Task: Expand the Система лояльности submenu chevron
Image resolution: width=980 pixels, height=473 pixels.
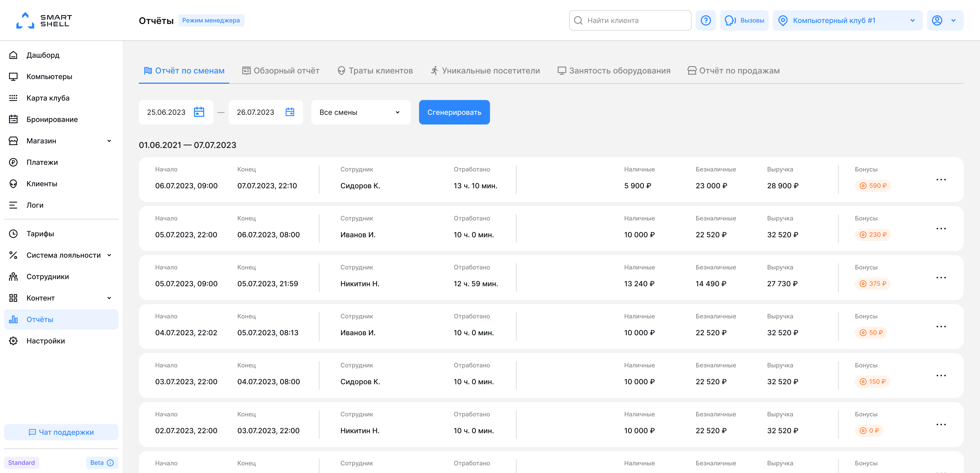Action: (x=109, y=255)
